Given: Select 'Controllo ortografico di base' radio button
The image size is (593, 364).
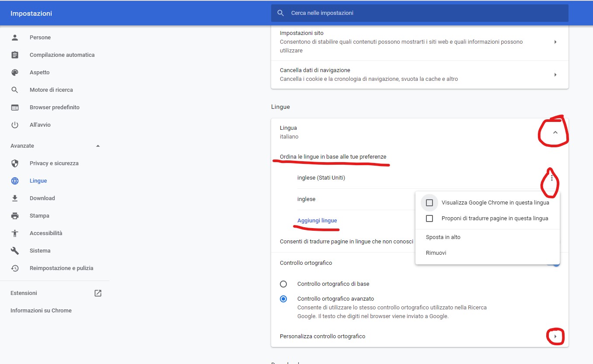Looking at the screenshot, I should pos(283,284).
